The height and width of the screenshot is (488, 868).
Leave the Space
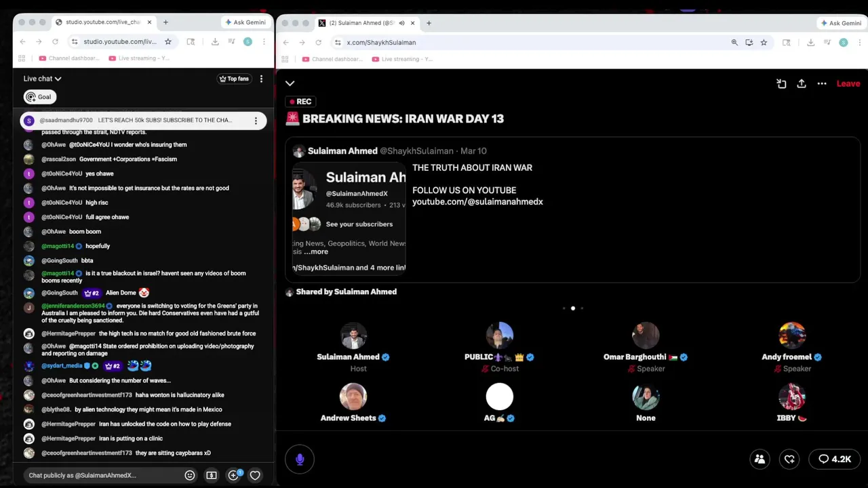point(848,83)
